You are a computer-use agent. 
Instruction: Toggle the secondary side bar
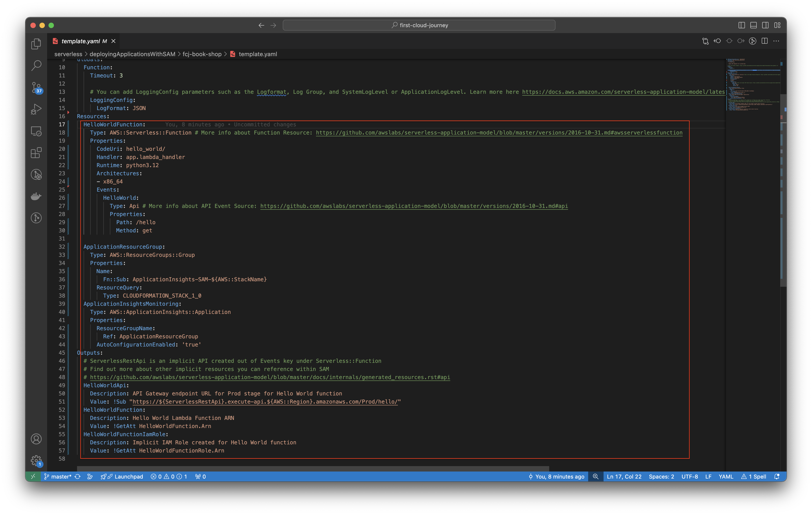pyautogui.click(x=765, y=25)
